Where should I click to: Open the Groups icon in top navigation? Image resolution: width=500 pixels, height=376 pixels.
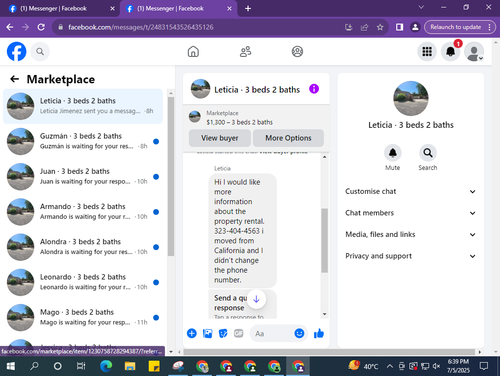coord(297,52)
